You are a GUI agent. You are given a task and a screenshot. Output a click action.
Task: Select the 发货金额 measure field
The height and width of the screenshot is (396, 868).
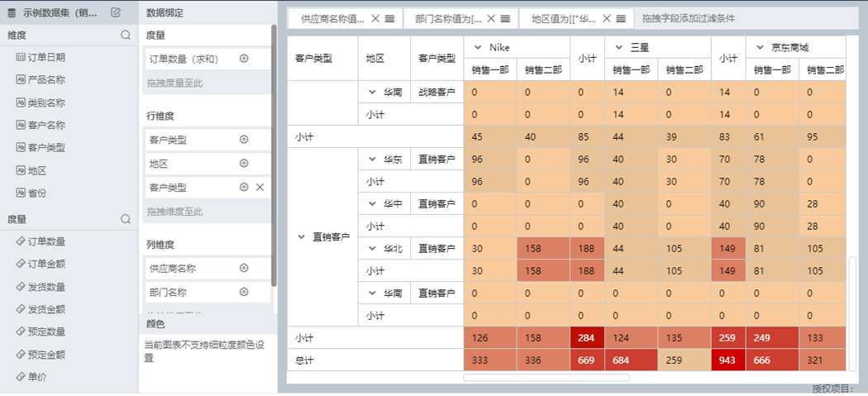(41, 309)
